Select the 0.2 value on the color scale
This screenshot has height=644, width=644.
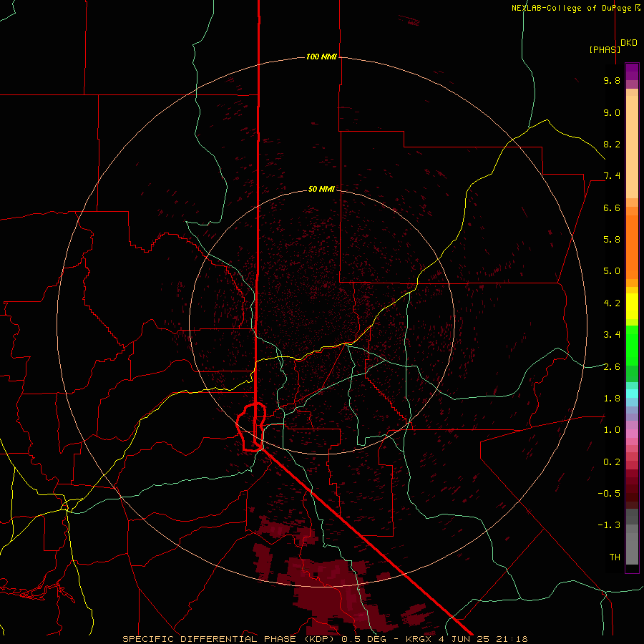[x=612, y=462]
